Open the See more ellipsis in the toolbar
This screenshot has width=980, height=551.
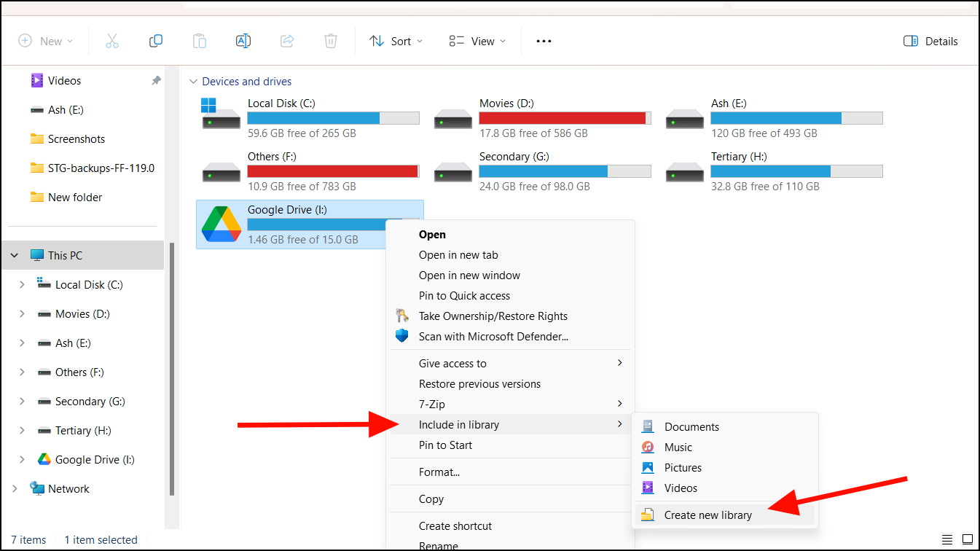[x=544, y=41]
